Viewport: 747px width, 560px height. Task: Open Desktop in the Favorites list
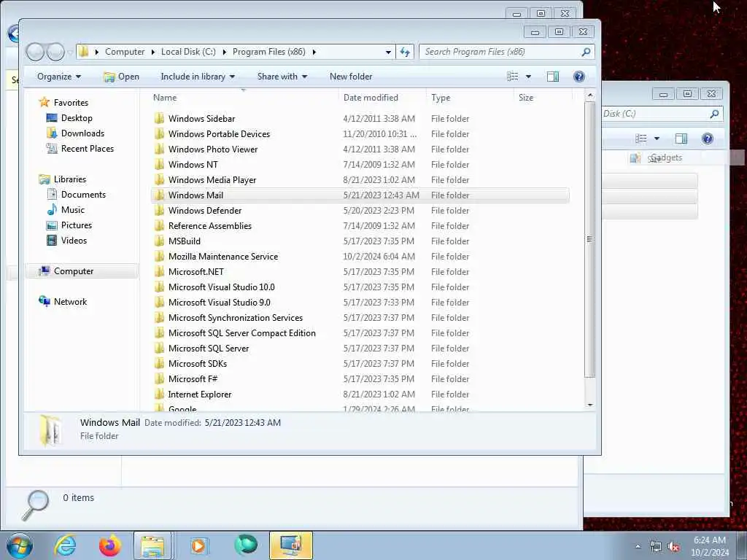click(x=76, y=117)
